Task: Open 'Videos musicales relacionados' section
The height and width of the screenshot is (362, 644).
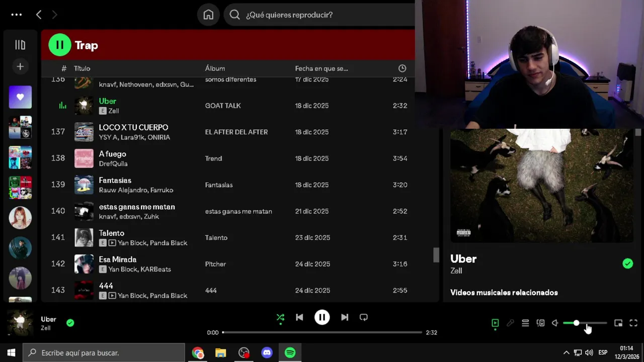Action: click(504, 293)
